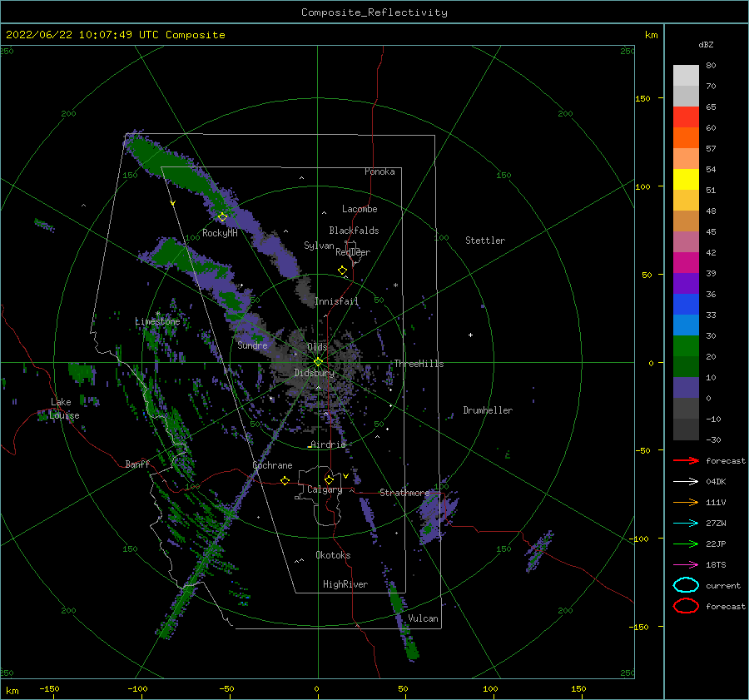Click the red forecast arrow in legend
Viewport: 749px width, 700px height.
(x=686, y=460)
